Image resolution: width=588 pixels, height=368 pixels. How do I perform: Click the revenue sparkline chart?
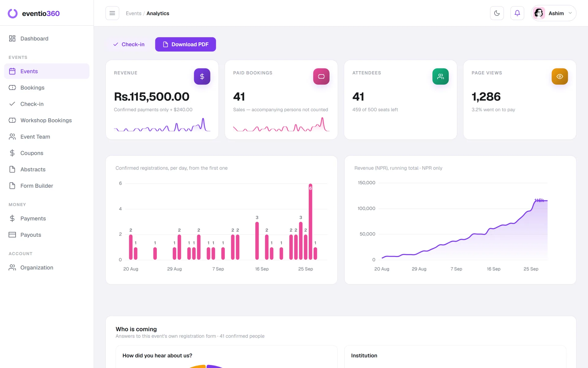(162, 125)
